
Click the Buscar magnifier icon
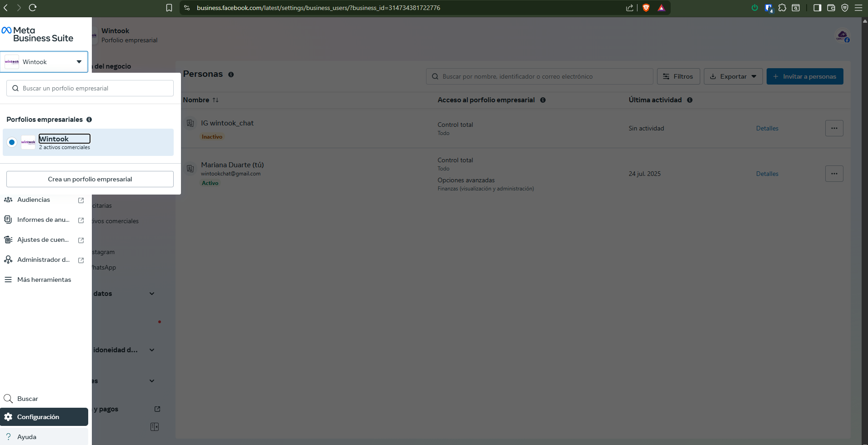[x=8, y=399]
